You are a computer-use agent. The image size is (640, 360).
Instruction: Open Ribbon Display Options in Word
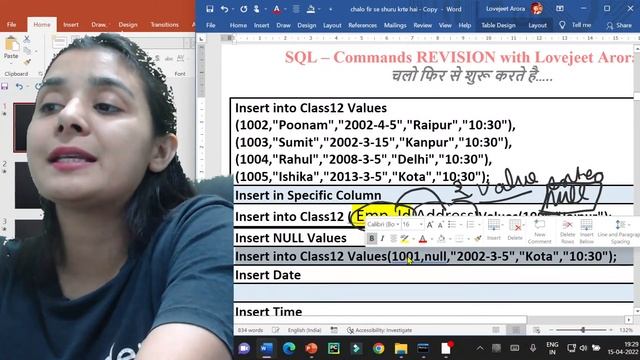pyautogui.click(x=560, y=9)
